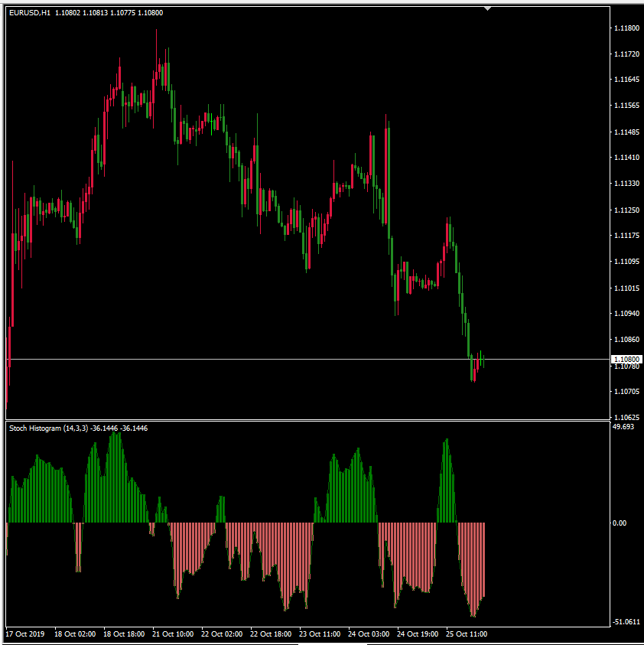The image size is (644, 645).
Task: Click the 1.10625 level on price scale
Action: tap(626, 418)
